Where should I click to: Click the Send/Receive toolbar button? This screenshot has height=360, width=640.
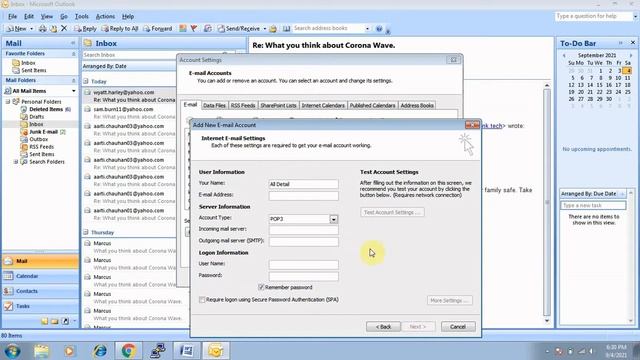(x=239, y=29)
